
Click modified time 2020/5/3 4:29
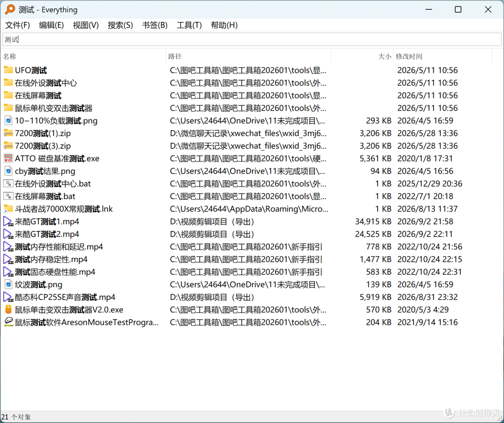pos(423,310)
